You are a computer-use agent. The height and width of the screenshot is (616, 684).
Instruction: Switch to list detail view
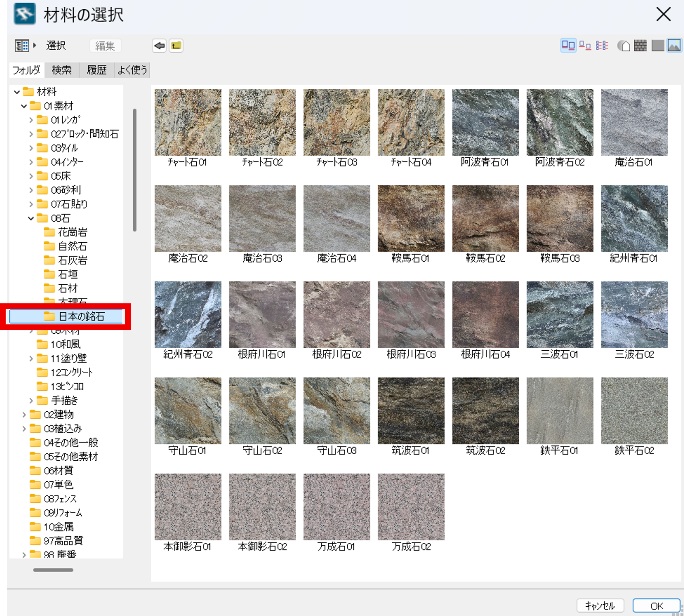pyautogui.click(x=602, y=46)
